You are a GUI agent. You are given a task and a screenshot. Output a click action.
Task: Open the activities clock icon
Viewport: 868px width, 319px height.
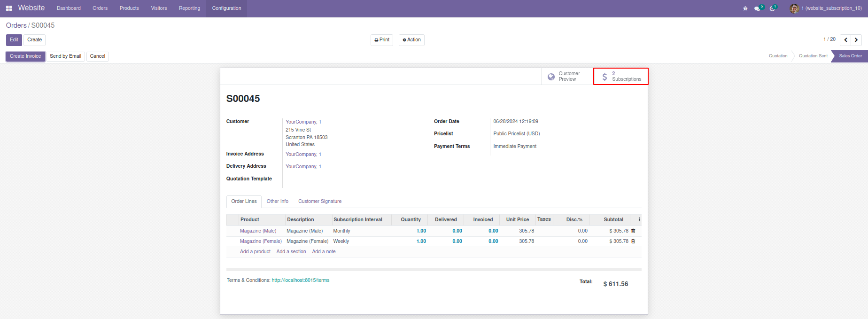[x=772, y=8]
